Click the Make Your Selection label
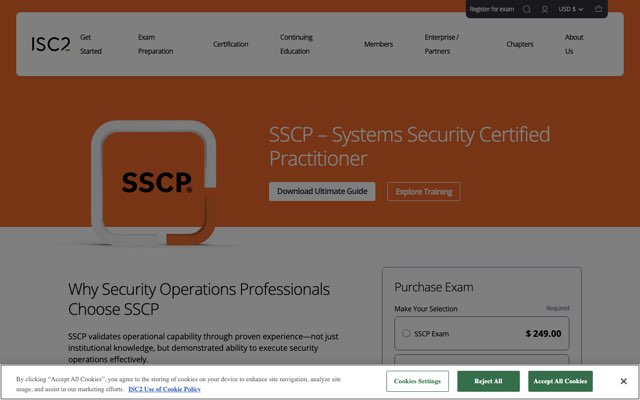Screen dimensions: 640x400 426,309
